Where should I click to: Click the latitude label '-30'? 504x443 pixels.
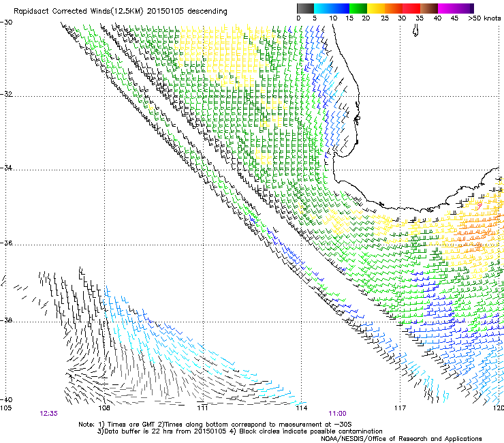click(x=6, y=22)
